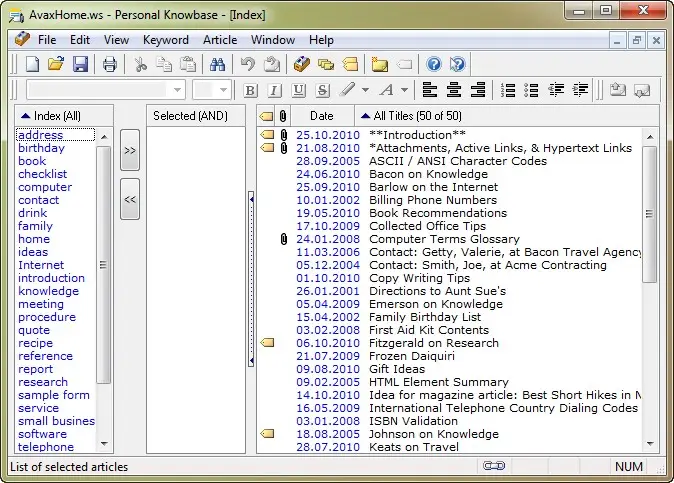The image size is (674, 483).
Task: Click the >> add keyword button
Action: pos(130,151)
